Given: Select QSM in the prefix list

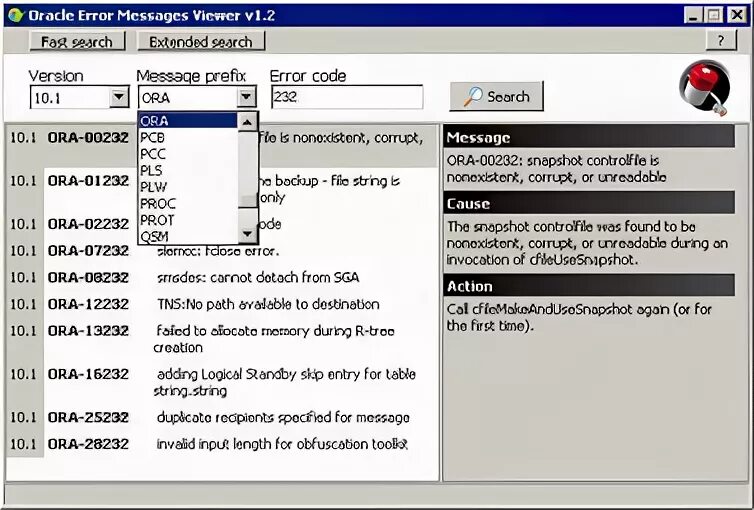Looking at the screenshot, I should [x=188, y=236].
